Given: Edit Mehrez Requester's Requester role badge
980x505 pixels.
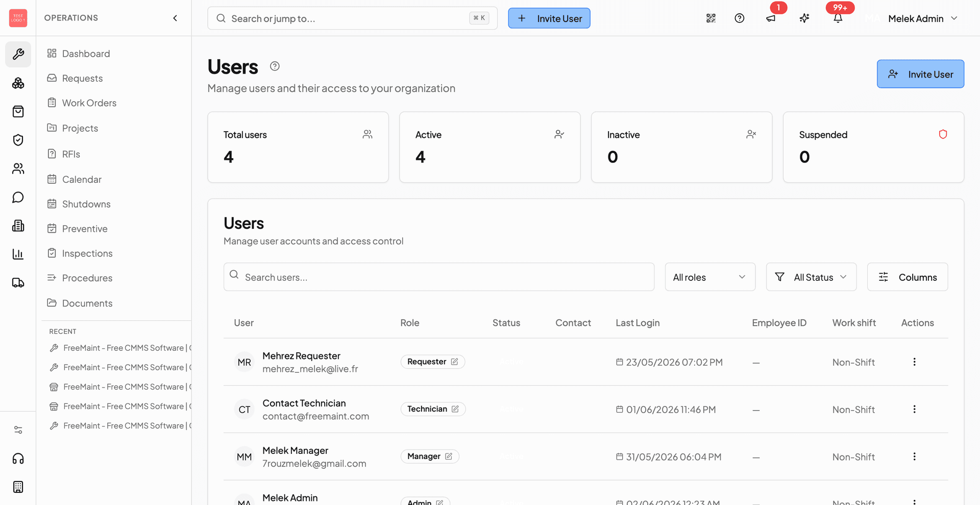Looking at the screenshot, I should pos(433,362).
